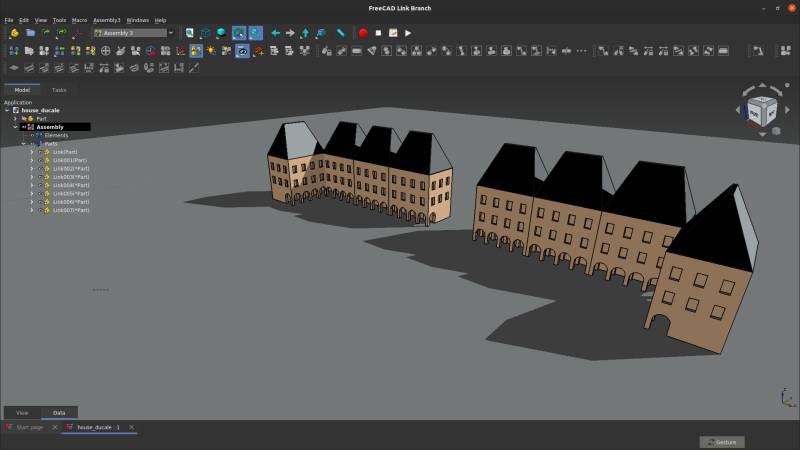
Task: Select the house_ducale : 1 document tab
Action: [98, 427]
